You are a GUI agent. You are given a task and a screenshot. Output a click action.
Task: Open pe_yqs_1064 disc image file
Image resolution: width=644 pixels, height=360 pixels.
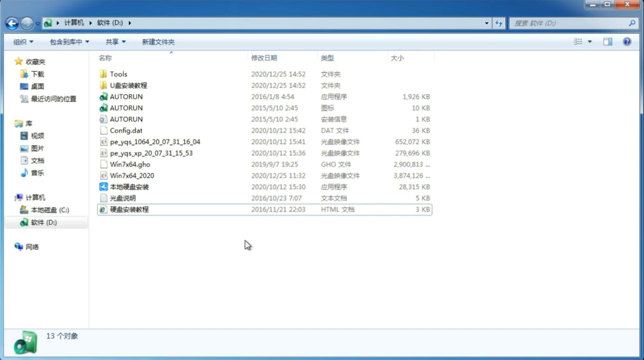pyautogui.click(x=155, y=141)
